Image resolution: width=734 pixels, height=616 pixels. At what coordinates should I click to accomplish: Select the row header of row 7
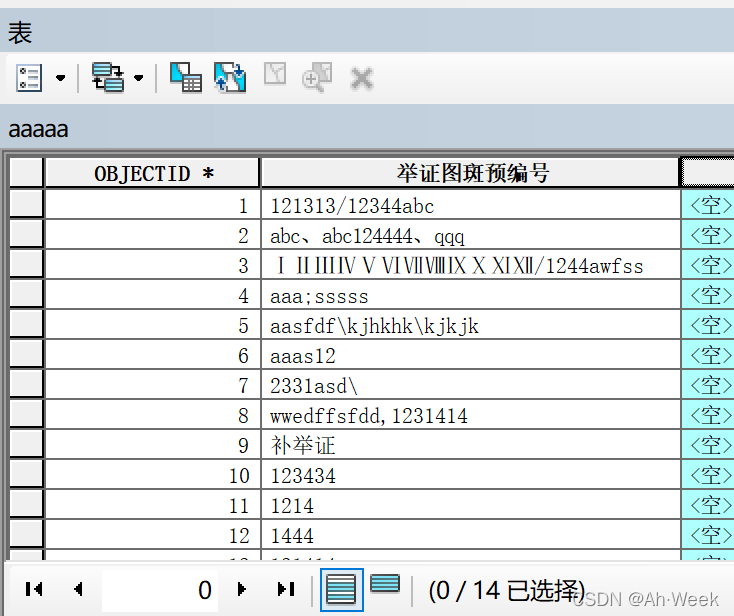pyautogui.click(x=26, y=383)
